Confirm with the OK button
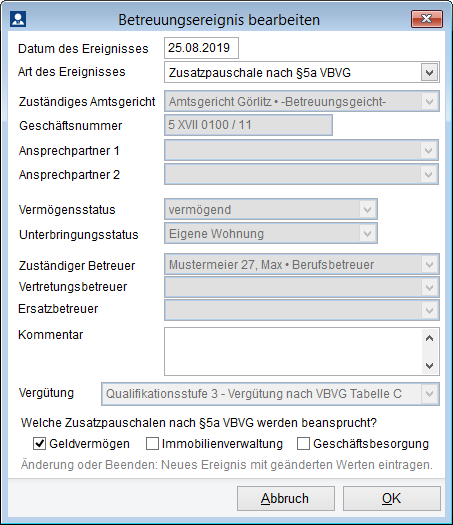 point(392,499)
